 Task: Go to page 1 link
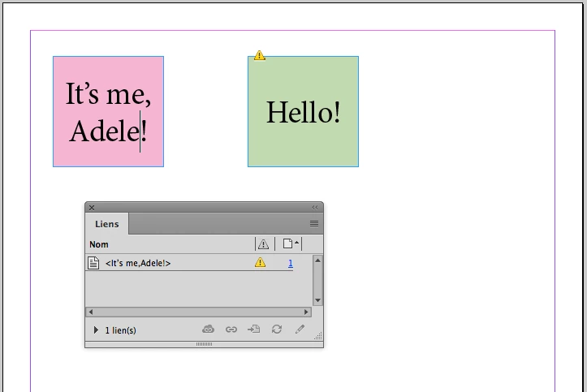pyautogui.click(x=291, y=263)
